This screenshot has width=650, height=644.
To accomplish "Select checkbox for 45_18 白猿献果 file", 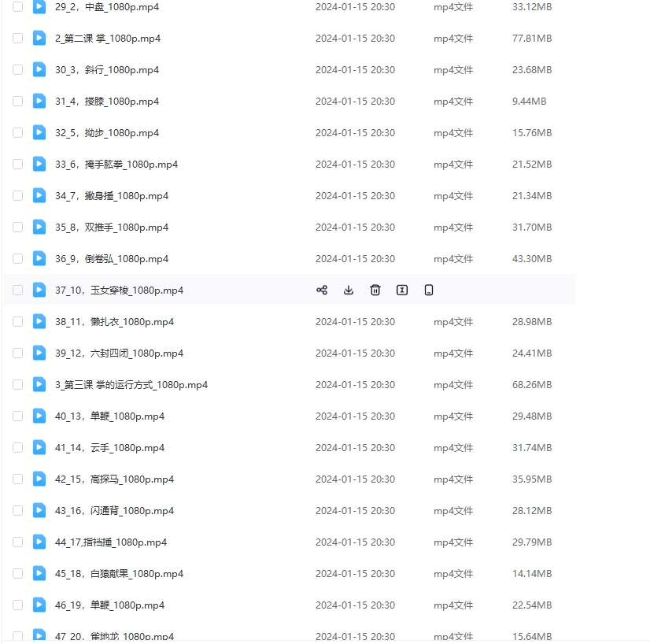I will click(17, 574).
